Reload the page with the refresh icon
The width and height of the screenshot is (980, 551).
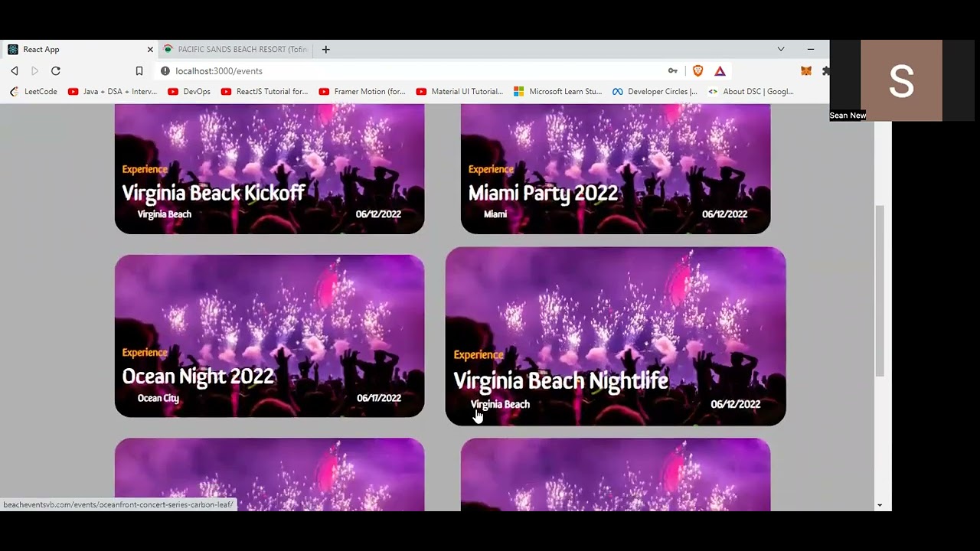coord(56,70)
